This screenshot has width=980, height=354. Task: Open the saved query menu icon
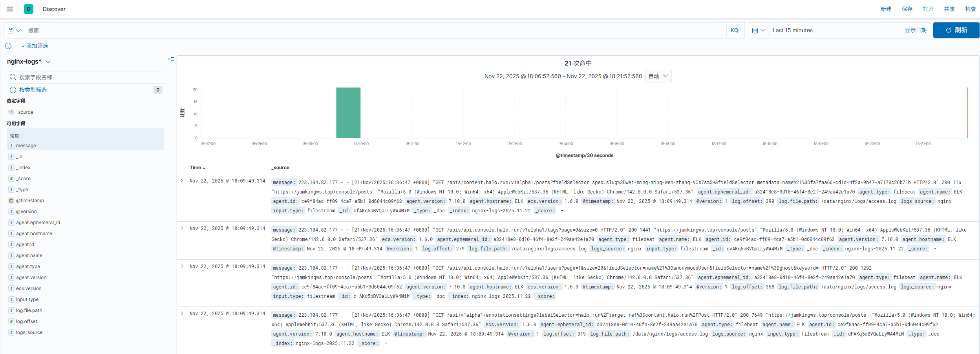(x=14, y=30)
